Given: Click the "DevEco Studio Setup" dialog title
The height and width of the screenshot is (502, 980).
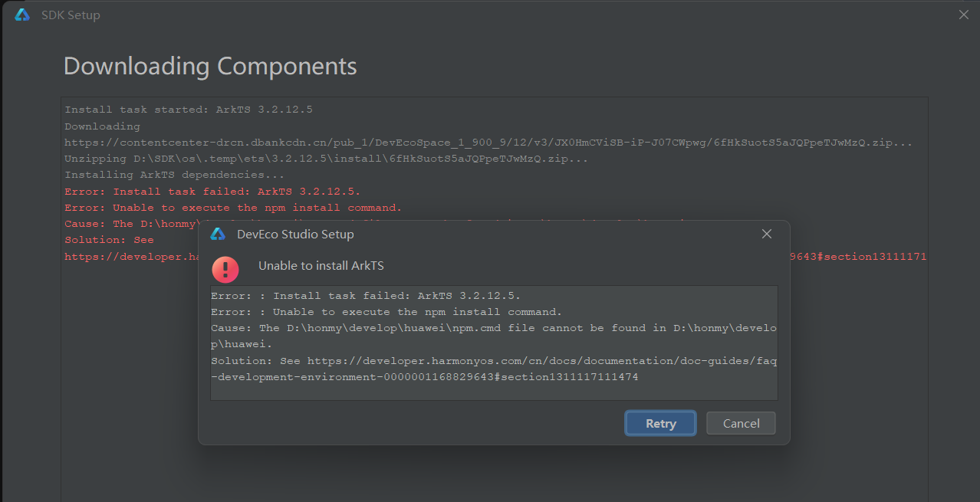Looking at the screenshot, I should pos(295,235).
